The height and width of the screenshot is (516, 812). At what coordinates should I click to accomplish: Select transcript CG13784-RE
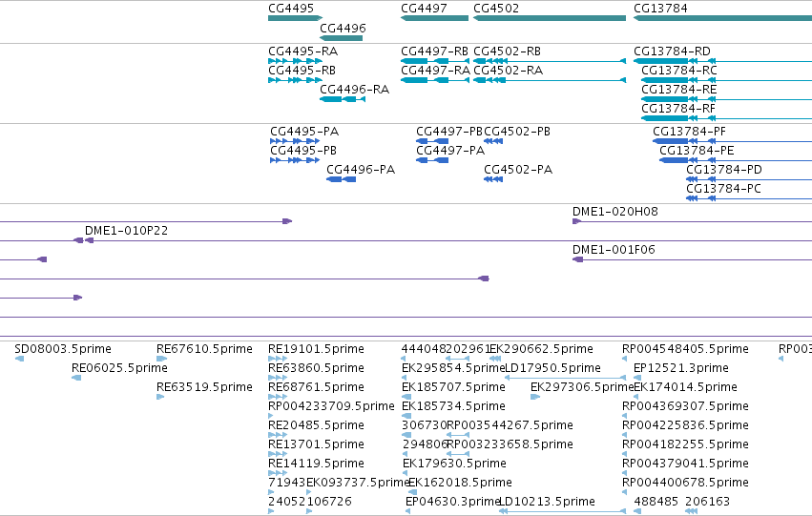(x=679, y=89)
